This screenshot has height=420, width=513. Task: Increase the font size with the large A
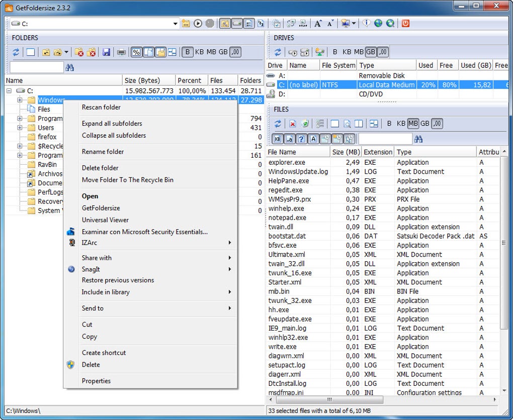(318, 24)
